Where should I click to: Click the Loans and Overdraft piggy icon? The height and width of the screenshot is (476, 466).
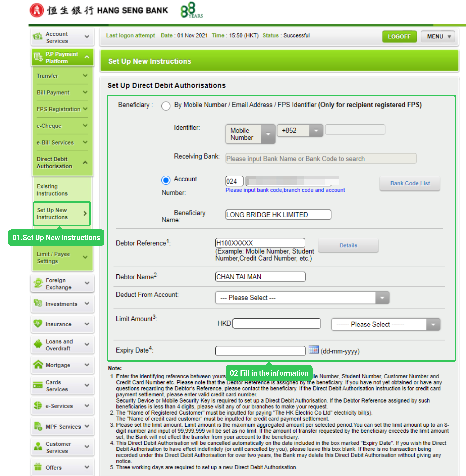click(38, 344)
